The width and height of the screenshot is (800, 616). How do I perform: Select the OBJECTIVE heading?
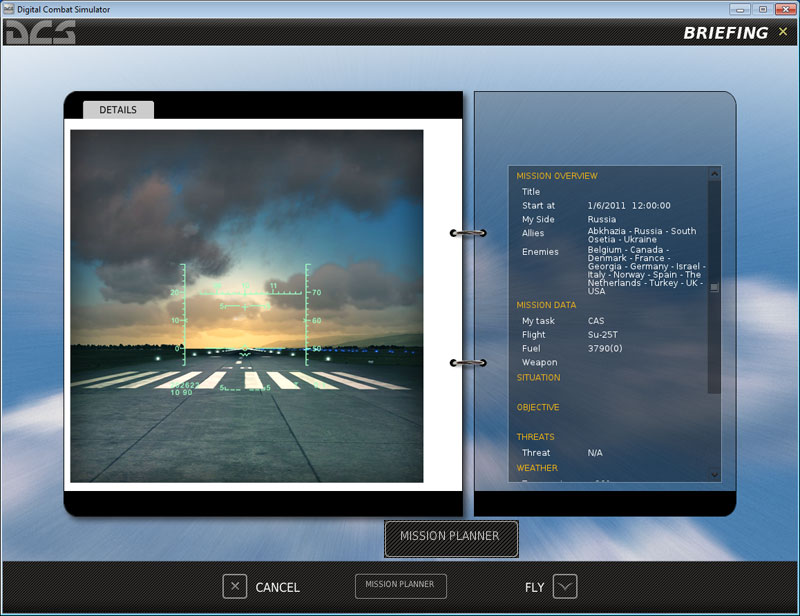click(x=538, y=407)
